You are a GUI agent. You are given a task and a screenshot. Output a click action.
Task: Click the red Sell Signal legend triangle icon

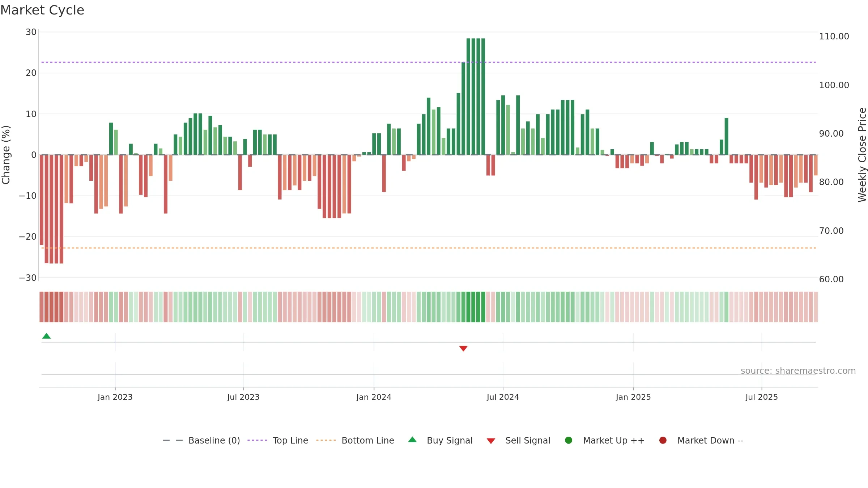[x=491, y=441]
